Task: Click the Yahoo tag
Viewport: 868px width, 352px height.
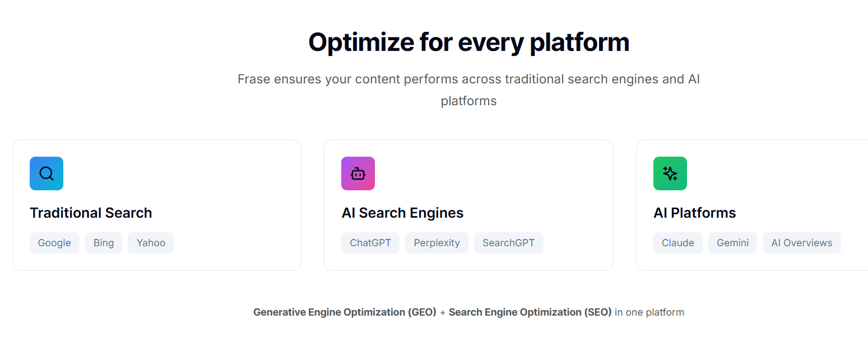Action: (151, 243)
